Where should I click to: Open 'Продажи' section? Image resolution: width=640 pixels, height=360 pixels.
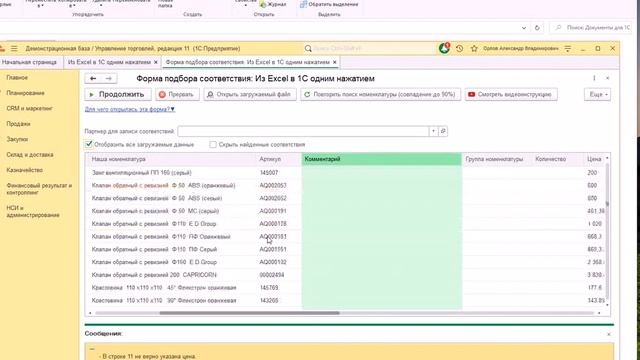coord(18,124)
